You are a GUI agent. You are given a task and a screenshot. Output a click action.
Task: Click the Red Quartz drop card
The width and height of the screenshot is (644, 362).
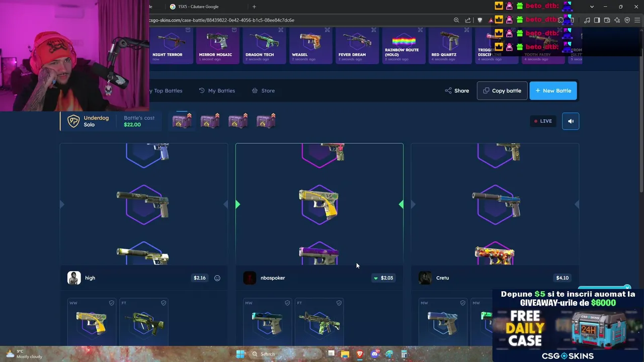[x=450, y=45]
